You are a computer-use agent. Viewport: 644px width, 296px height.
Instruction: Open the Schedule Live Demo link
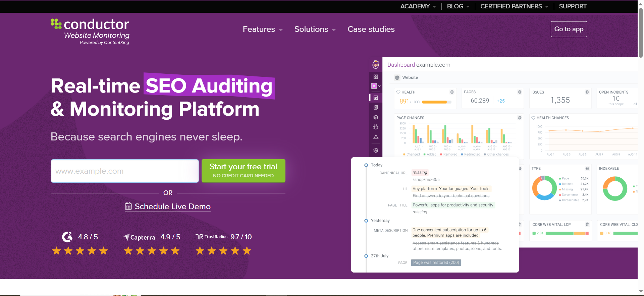point(172,206)
